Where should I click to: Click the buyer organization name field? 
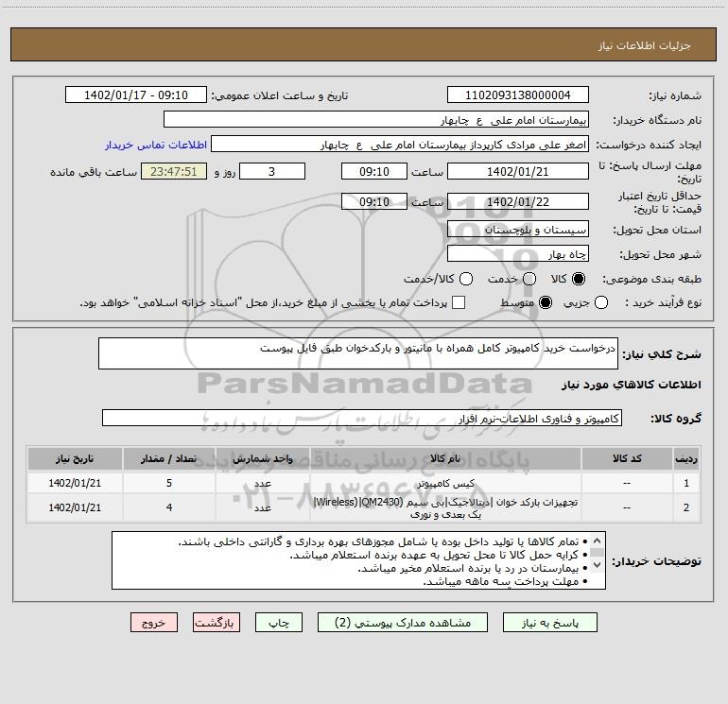point(376,120)
